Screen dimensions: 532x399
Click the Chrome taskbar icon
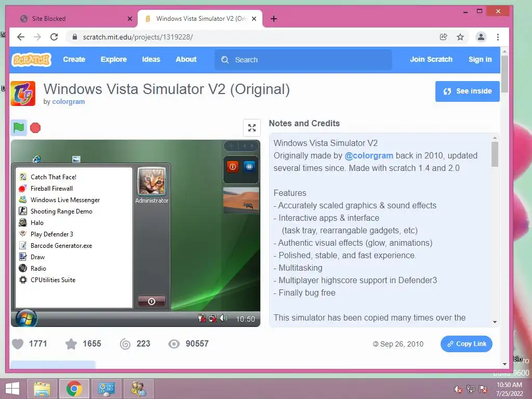[x=74, y=389]
